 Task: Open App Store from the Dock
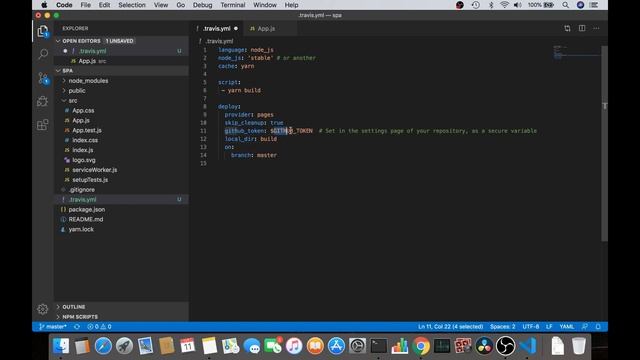pos(336,346)
